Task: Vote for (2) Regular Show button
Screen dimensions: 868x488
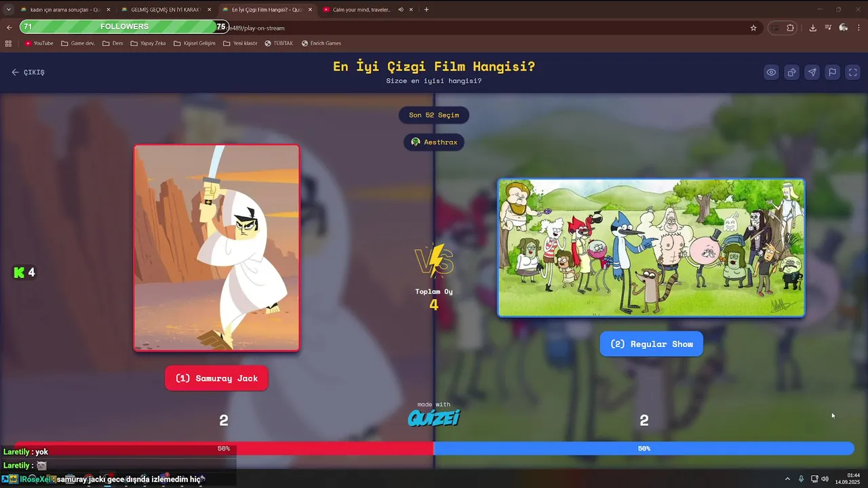Action: point(651,344)
